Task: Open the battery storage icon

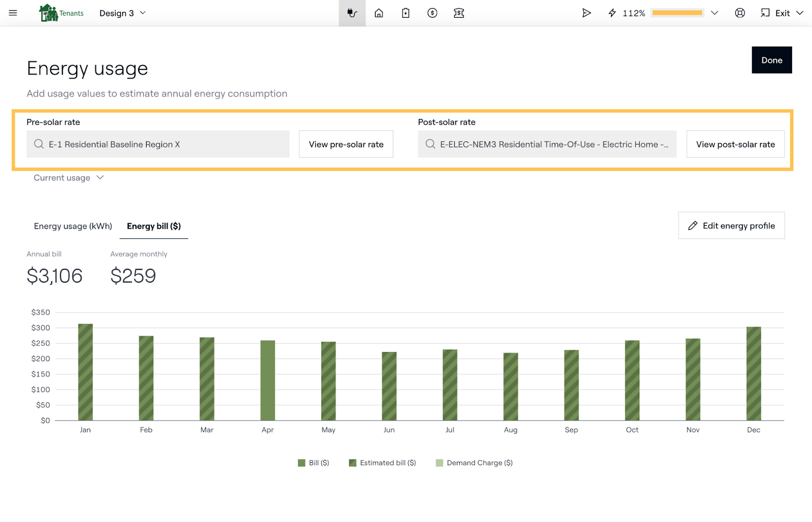Action: coord(405,13)
